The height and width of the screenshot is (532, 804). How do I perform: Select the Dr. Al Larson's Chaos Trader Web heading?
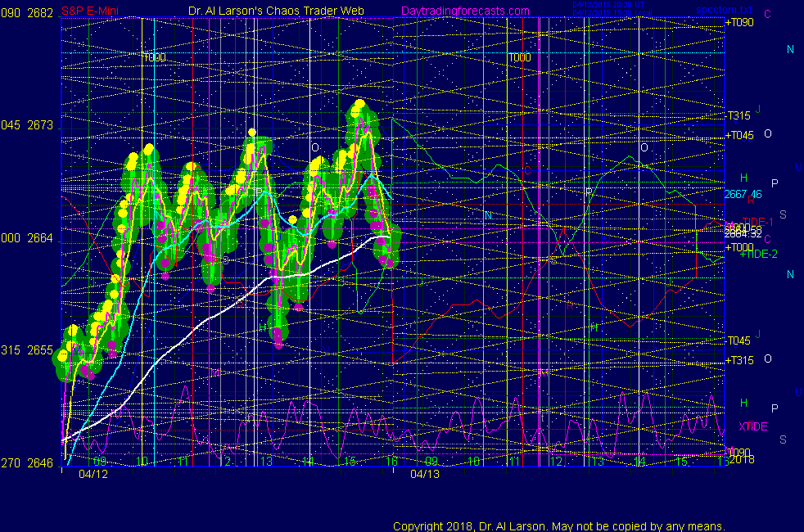point(276,11)
